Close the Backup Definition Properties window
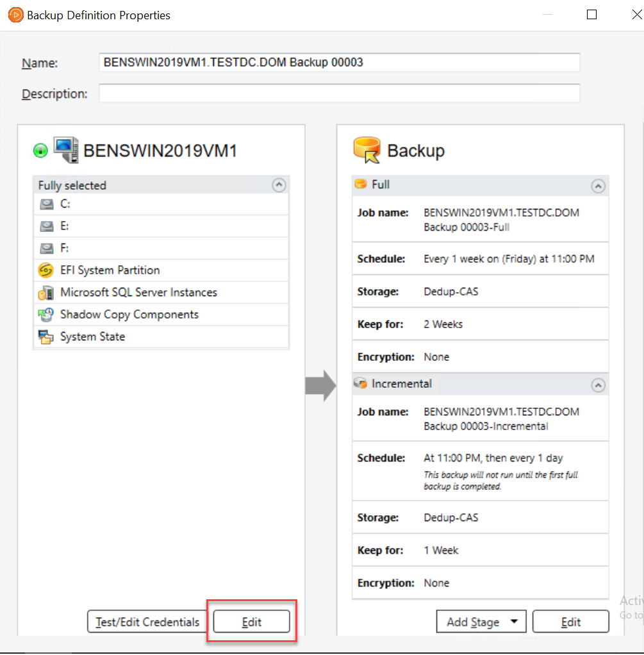This screenshot has width=644, height=655. [x=636, y=15]
